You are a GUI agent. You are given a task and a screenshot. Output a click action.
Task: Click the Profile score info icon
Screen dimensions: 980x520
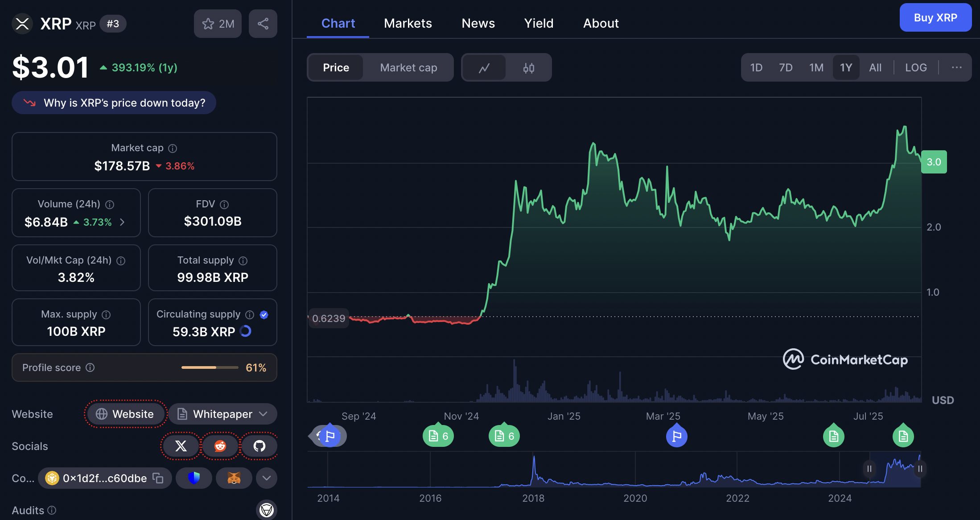90,367
